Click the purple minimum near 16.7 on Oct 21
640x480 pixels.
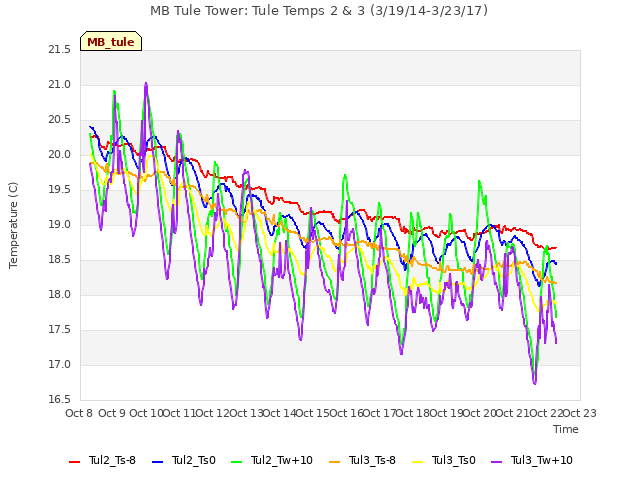tap(535, 383)
